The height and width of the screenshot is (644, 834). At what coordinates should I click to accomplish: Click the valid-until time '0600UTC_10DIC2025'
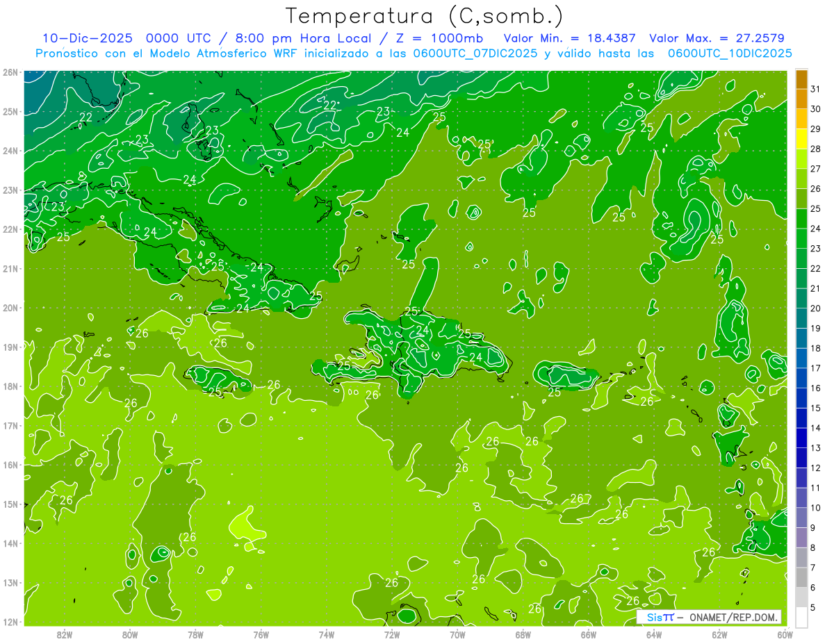coord(730,53)
